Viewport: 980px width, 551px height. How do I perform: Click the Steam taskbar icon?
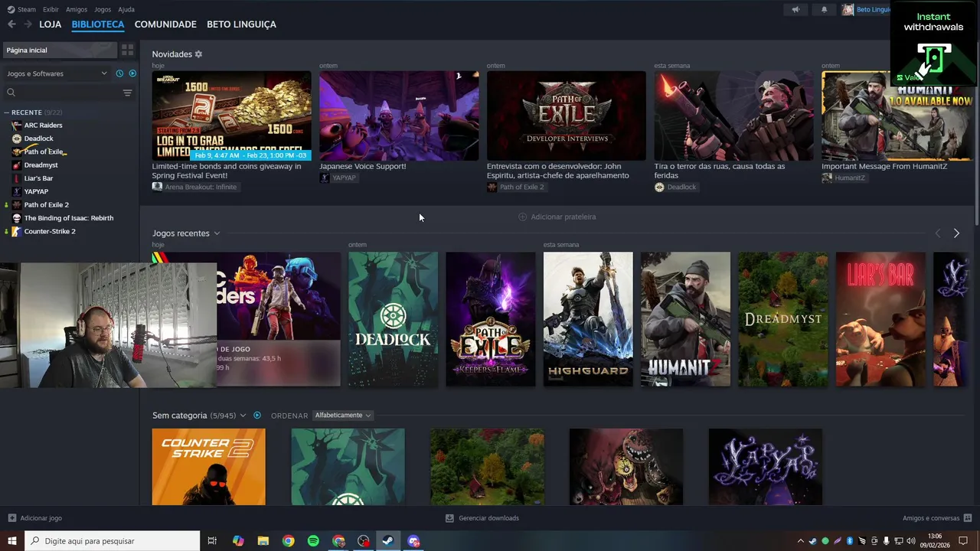(x=388, y=541)
